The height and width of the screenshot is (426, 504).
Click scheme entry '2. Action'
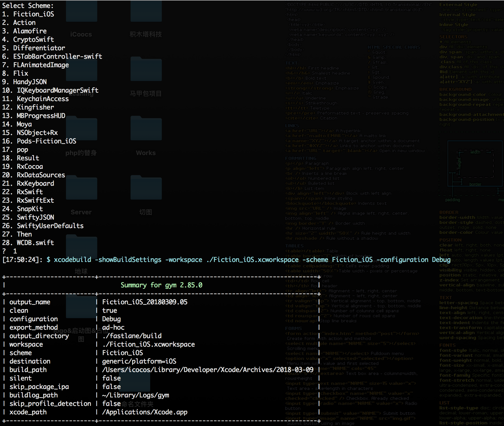tap(19, 22)
